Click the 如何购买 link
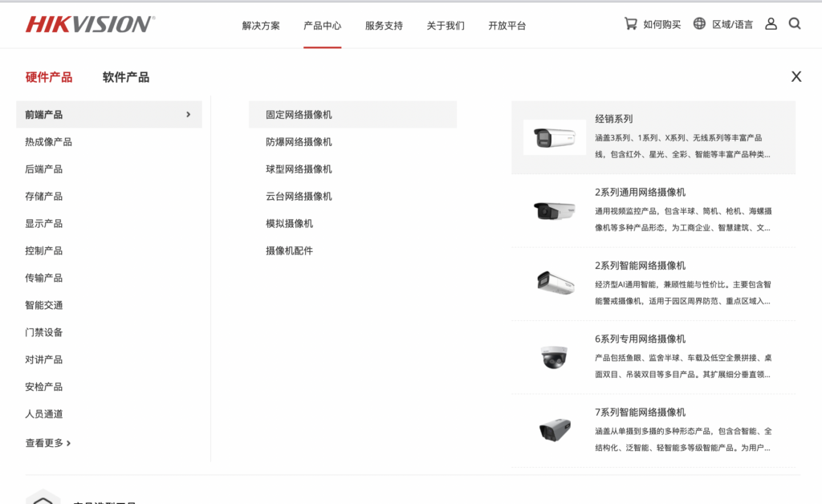Viewport: 822px width, 504px height. tap(662, 24)
